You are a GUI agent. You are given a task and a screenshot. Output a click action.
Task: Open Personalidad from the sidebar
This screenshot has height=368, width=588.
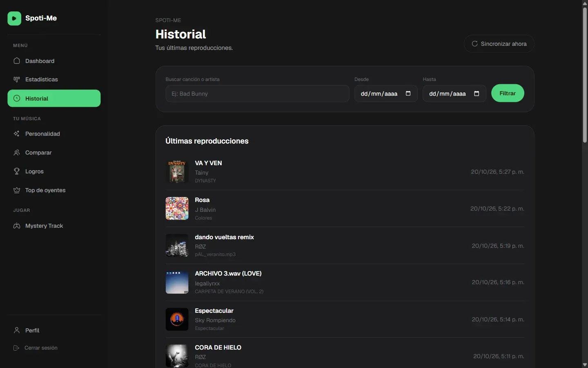tap(54, 134)
